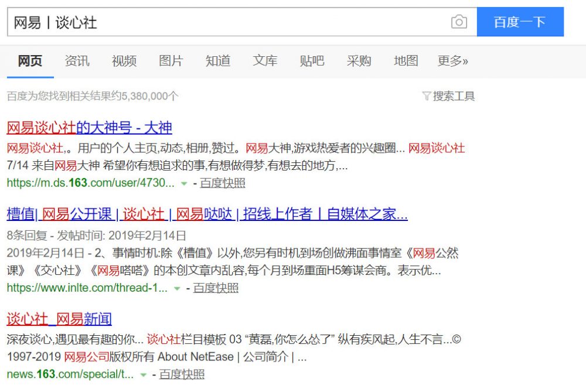Open the 图片 tab
586x392 pixels.
[171, 61]
